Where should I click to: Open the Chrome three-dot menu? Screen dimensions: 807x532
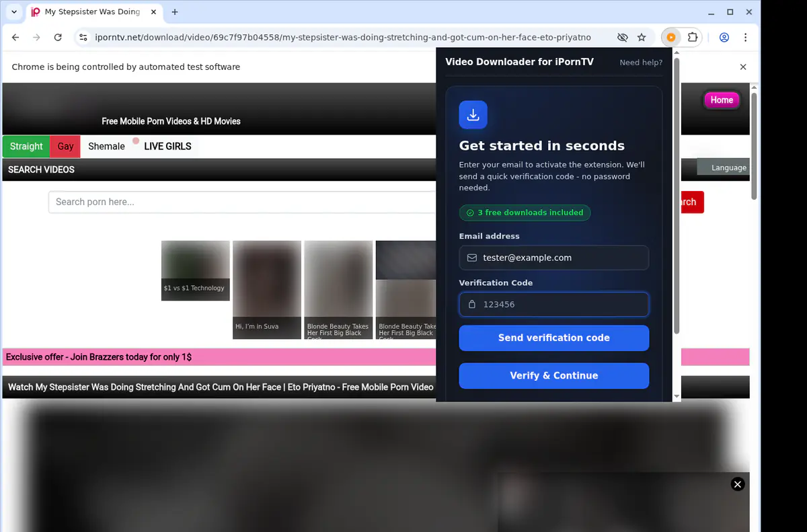pos(746,38)
